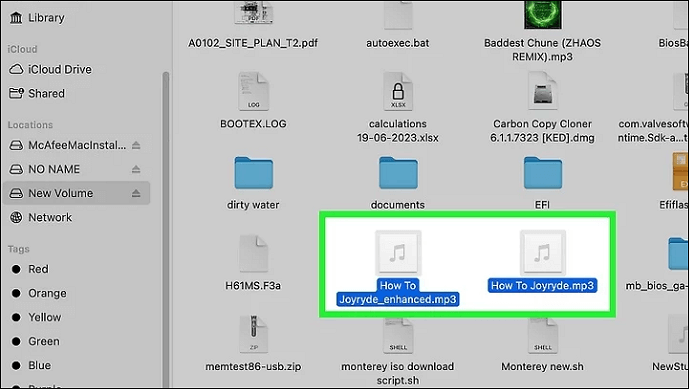Select Carbon Copy Cloner dmg file icon
Screen dimensions: 689x389
[543, 91]
